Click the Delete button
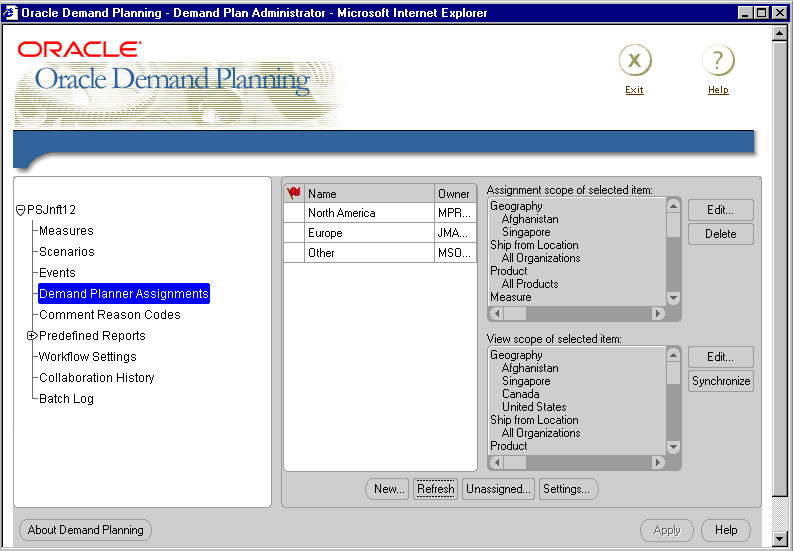The height and width of the screenshot is (551, 793). click(721, 234)
